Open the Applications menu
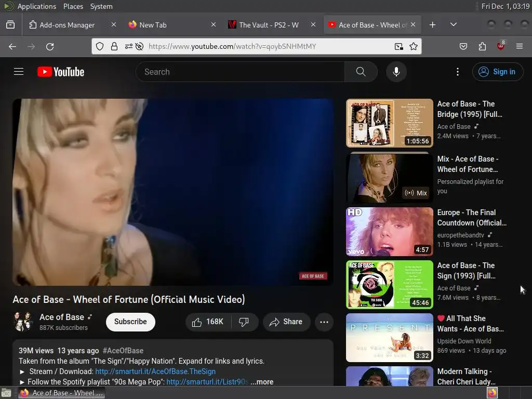This screenshot has height=399, width=532. (x=37, y=6)
